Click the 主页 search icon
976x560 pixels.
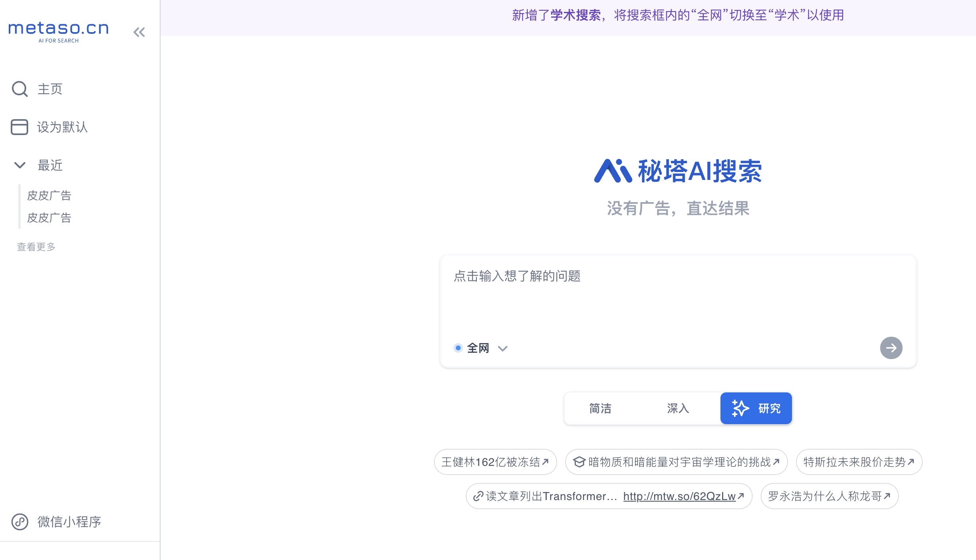coord(19,89)
